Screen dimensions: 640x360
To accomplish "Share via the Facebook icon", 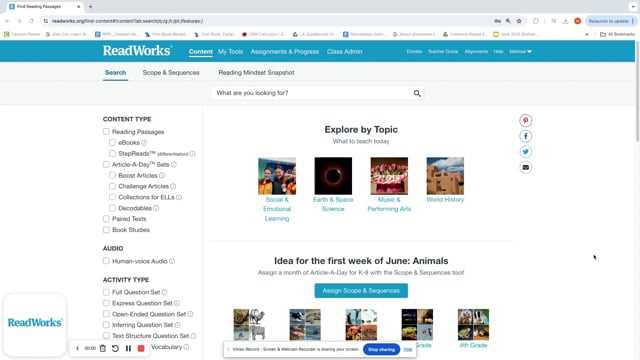I will tap(526, 136).
